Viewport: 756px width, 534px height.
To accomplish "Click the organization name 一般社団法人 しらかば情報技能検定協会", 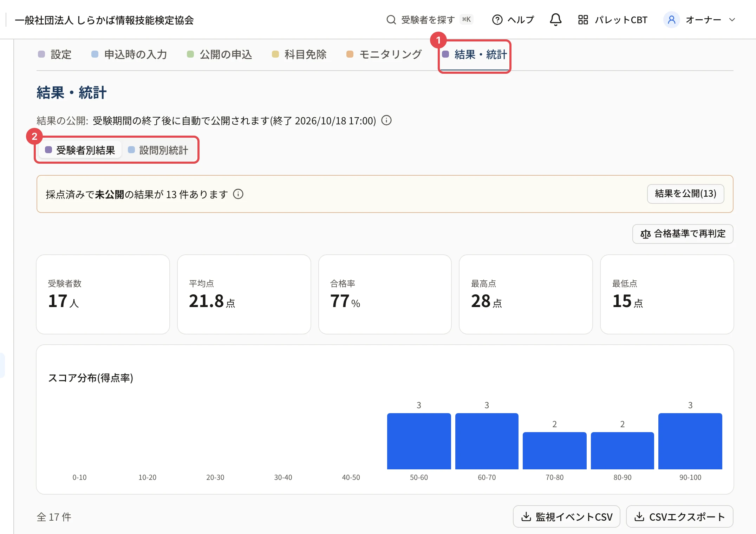I will (x=104, y=20).
